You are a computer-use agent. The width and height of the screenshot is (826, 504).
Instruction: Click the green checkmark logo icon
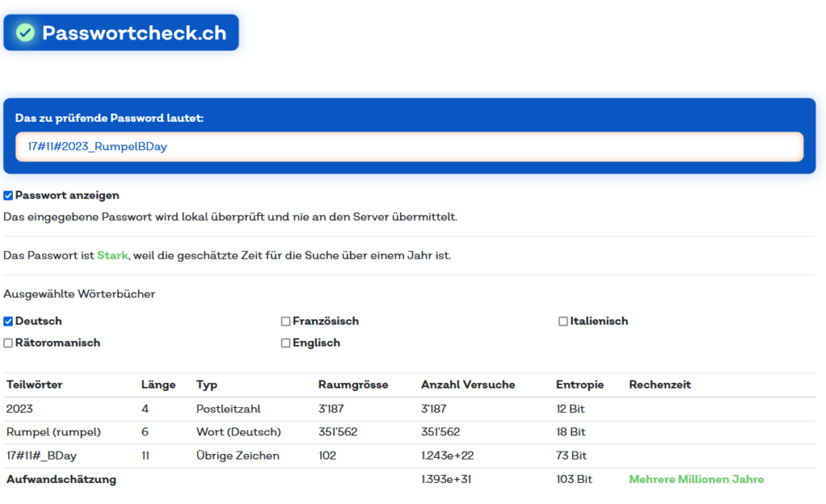point(26,33)
